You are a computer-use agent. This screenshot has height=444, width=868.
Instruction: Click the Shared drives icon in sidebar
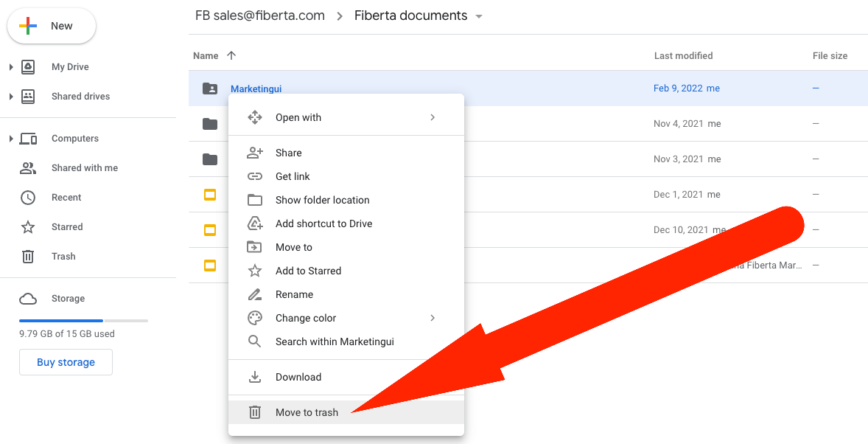pos(28,97)
